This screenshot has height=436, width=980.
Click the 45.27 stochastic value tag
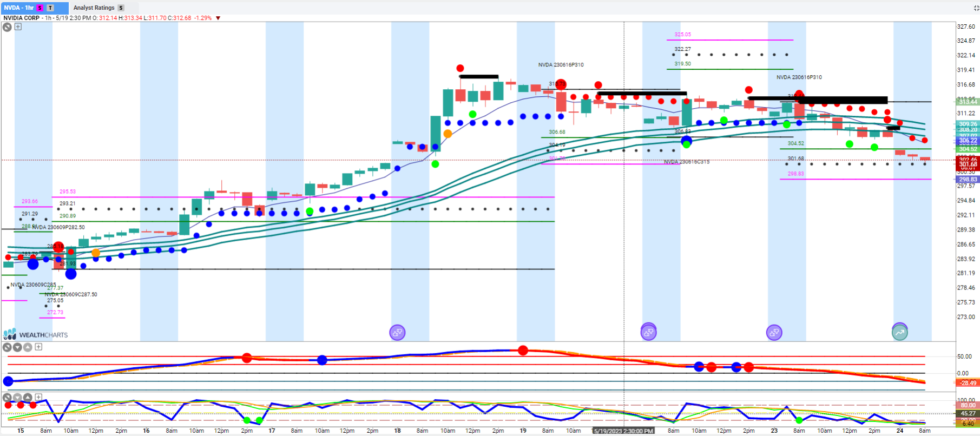968,413
